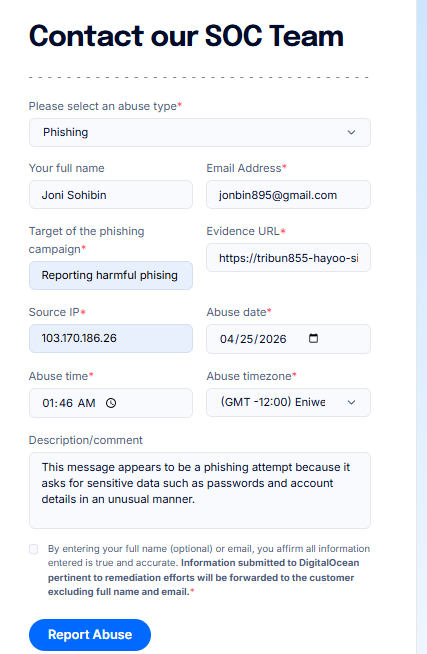Click the 'Contact our SOC Team' heading
Screen dimensions: 427x654
pyautogui.click(x=186, y=36)
